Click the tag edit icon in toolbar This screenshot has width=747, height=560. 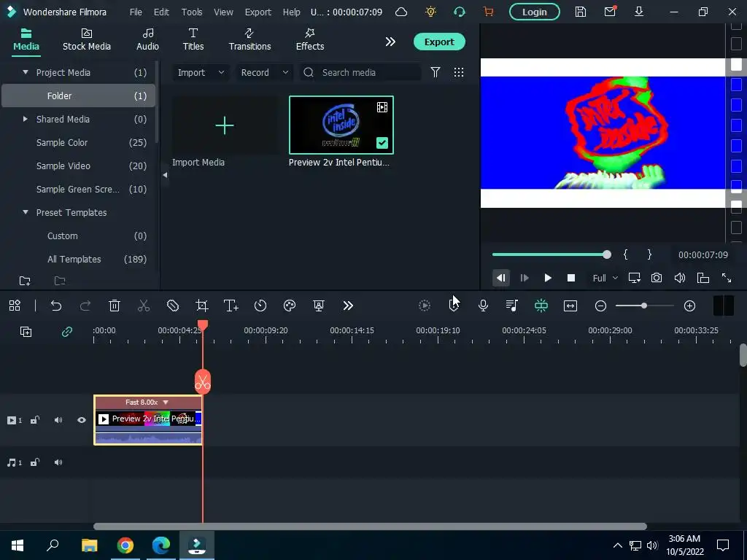tap(173, 306)
